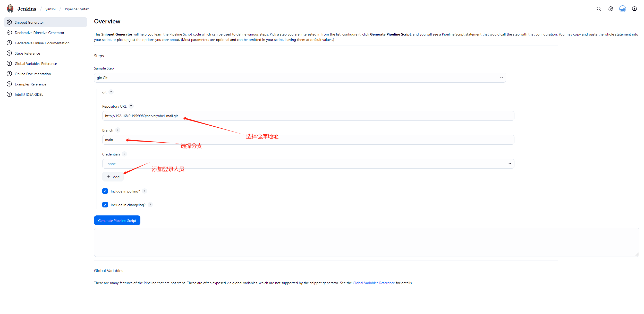
Task: Uncheck the Include in polling checkbox
Action: click(x=105, y=191)
